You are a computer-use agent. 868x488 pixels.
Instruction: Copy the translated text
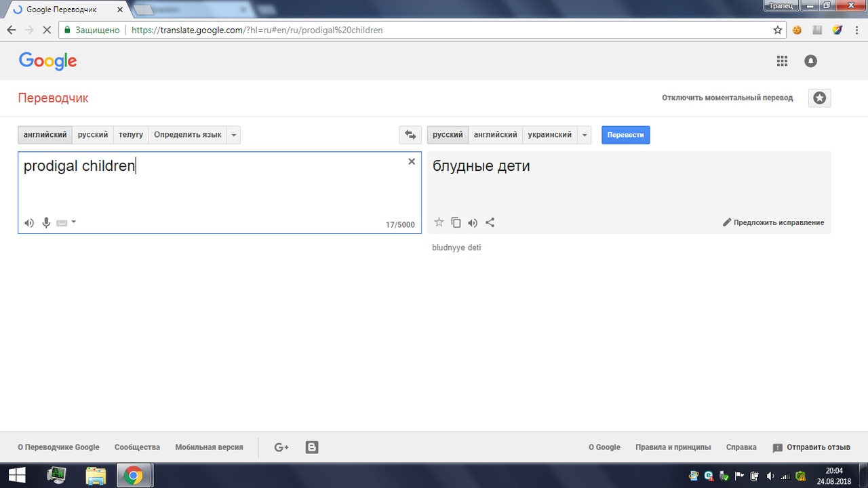[456, 222]
